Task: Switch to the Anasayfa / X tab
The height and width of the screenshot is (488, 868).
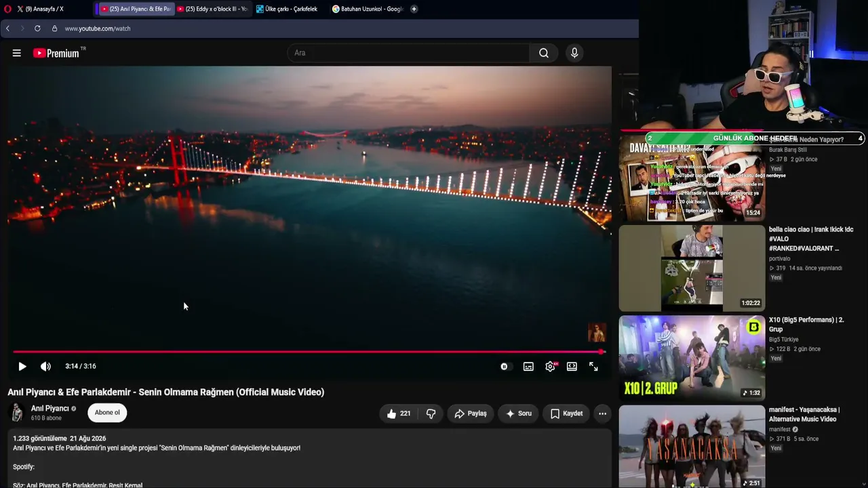Action: [x=44, y=9]
